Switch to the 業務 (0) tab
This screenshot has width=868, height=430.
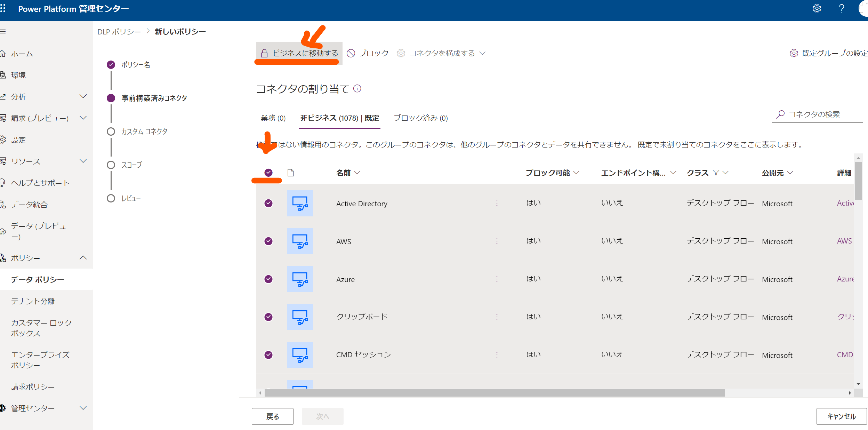tap(273, 118)
